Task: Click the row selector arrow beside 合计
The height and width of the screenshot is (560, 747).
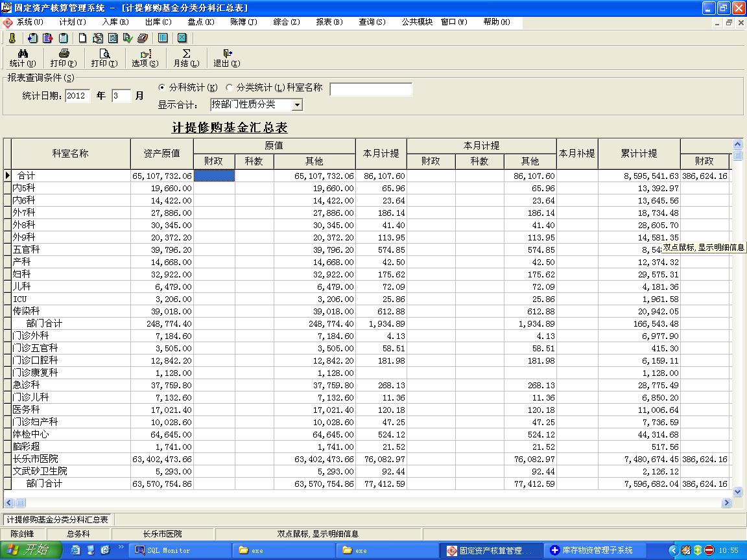Action: tap(7, 176)
